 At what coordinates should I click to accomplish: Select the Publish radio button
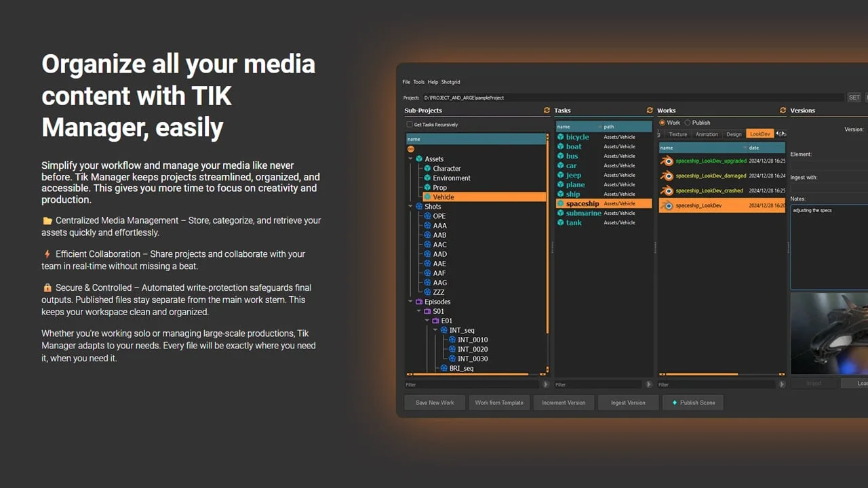point(687,122)
